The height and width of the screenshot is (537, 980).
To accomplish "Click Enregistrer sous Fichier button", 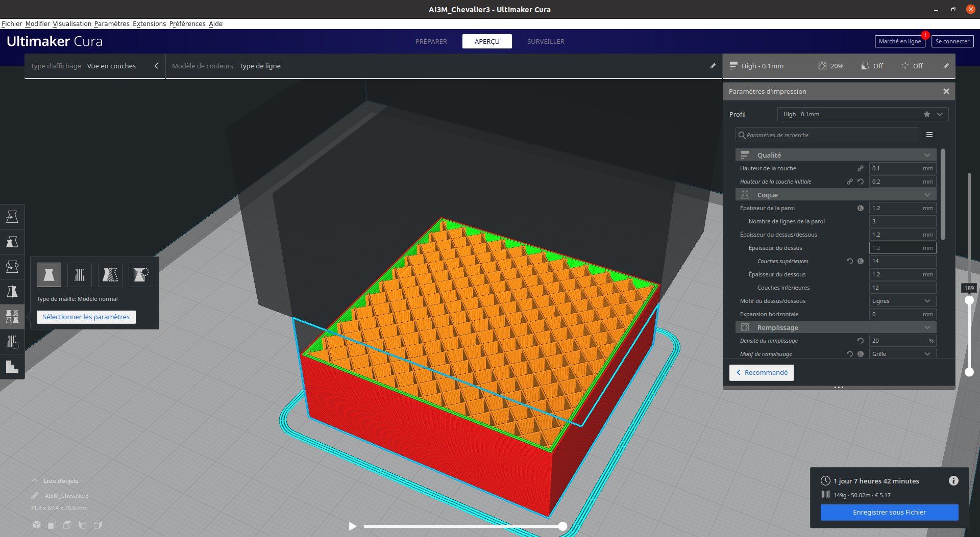I will (889, 513).
